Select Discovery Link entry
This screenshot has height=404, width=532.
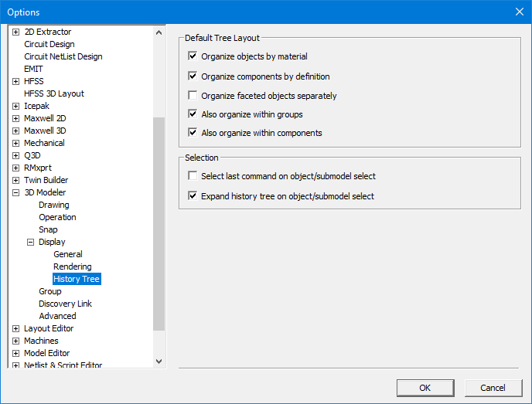point(65,304)
